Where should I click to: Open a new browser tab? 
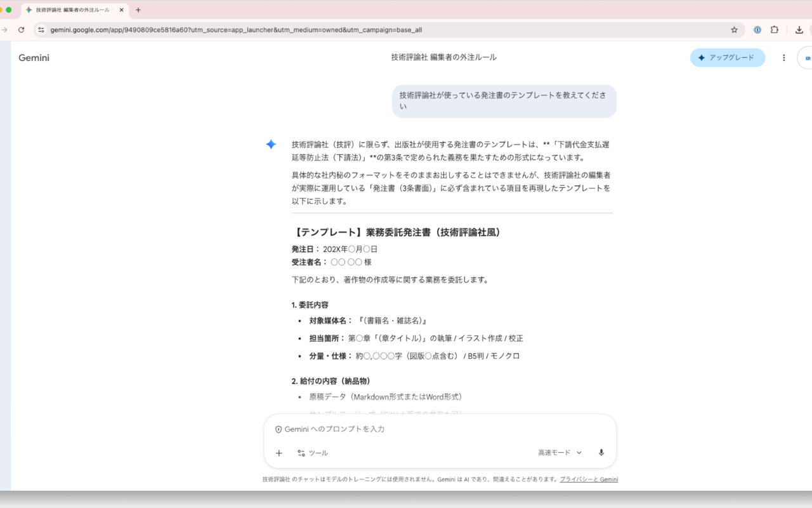pyautogui.click(x=138, y=10)
